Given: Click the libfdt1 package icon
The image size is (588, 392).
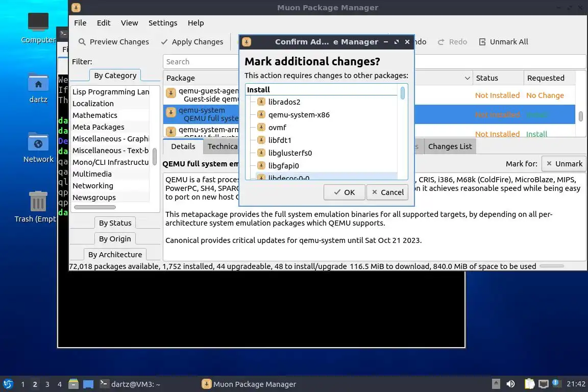Looking at the screenshot, I should pyautogui.click(x=261, y=140).
